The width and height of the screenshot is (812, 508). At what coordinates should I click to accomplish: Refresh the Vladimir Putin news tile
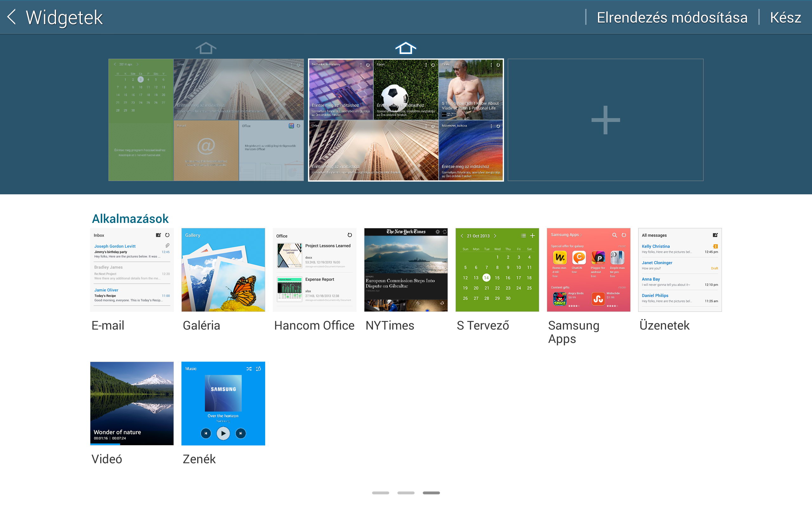(x=498, y=65)
